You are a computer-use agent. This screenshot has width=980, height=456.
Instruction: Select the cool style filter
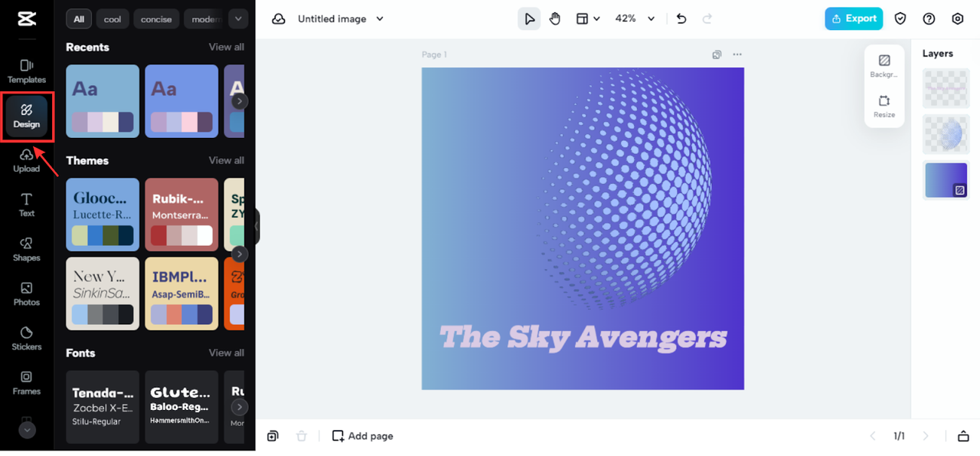(113, 19)
